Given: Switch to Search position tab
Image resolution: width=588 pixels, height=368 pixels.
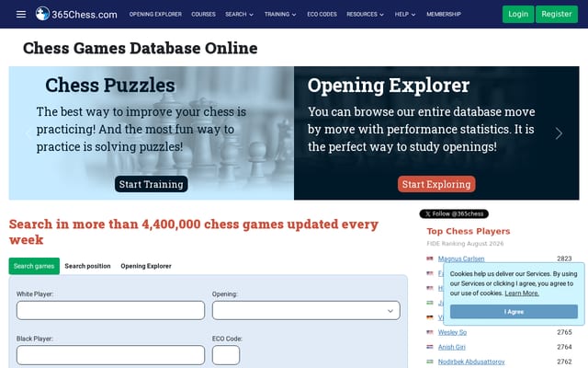Looking at the screenshot, I should (88, 266).
